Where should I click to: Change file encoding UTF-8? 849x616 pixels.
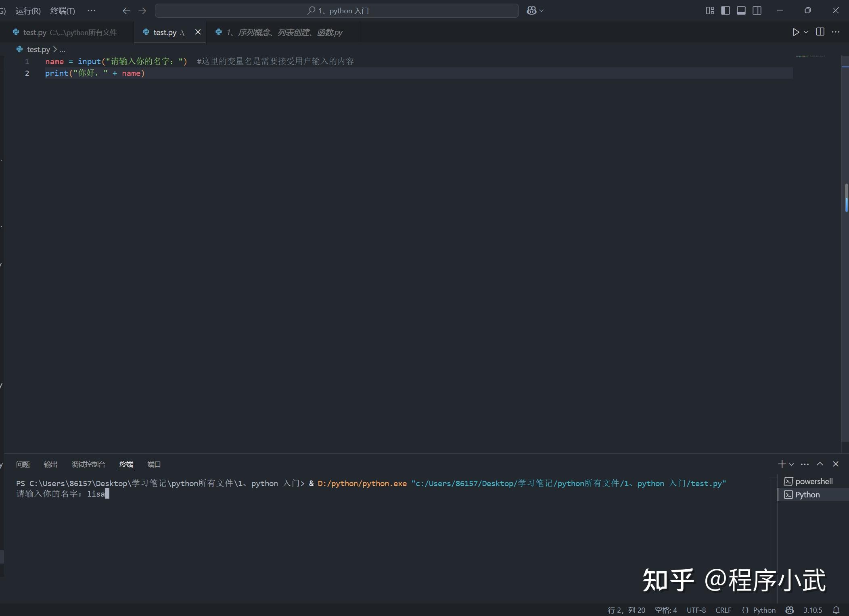696,610
